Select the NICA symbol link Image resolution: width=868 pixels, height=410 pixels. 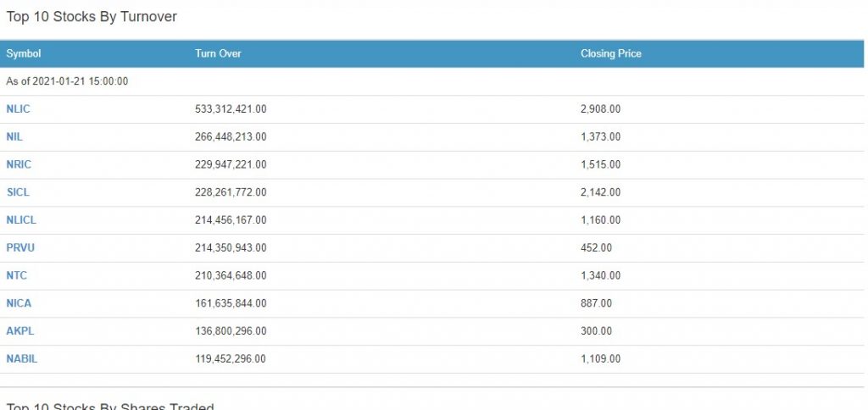pos(19,303)
